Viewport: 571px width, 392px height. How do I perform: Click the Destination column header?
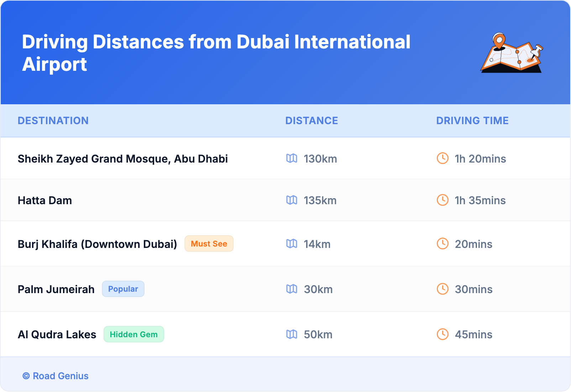tap(53, 121)
